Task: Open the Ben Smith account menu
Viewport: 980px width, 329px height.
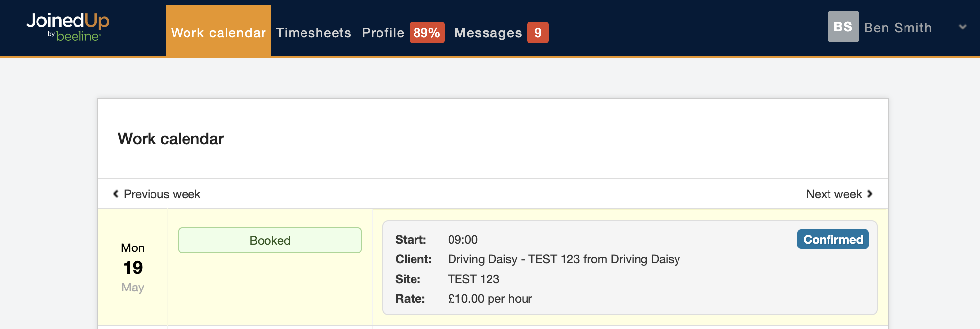Action: coord(898,28)
